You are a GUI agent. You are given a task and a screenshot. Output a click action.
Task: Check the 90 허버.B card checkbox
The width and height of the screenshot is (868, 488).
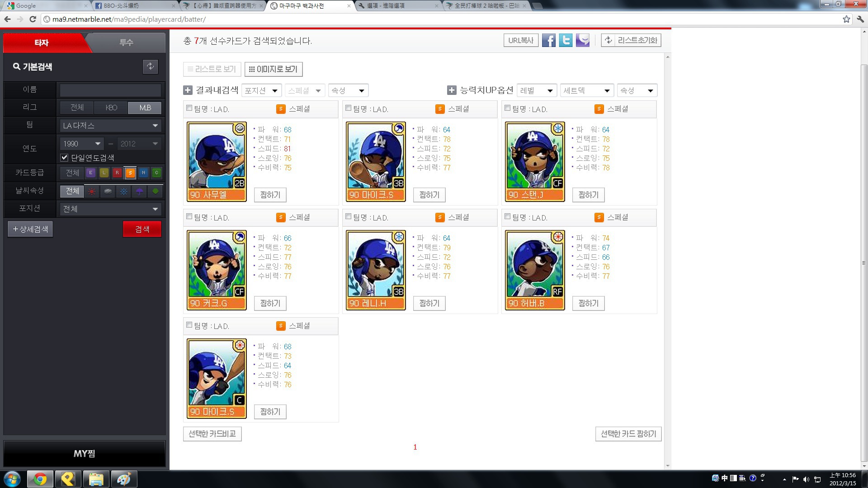pos(507,216)
